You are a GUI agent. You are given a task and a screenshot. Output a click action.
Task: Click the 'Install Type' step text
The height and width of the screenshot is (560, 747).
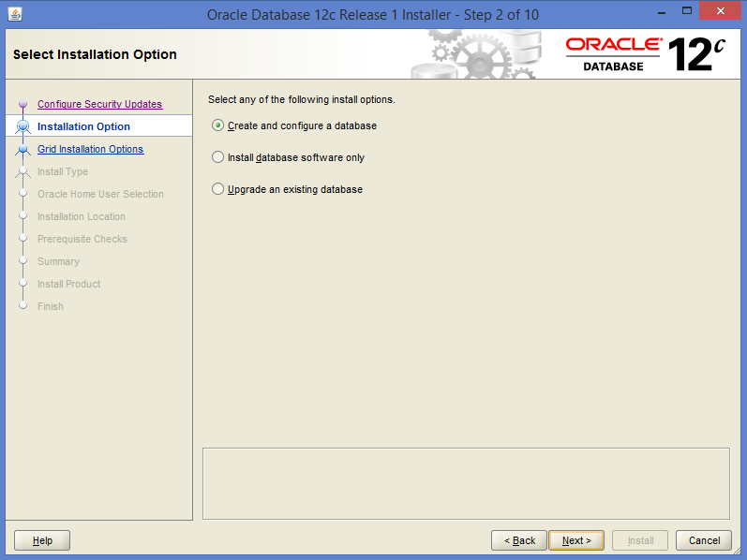[x=63, y=171]
